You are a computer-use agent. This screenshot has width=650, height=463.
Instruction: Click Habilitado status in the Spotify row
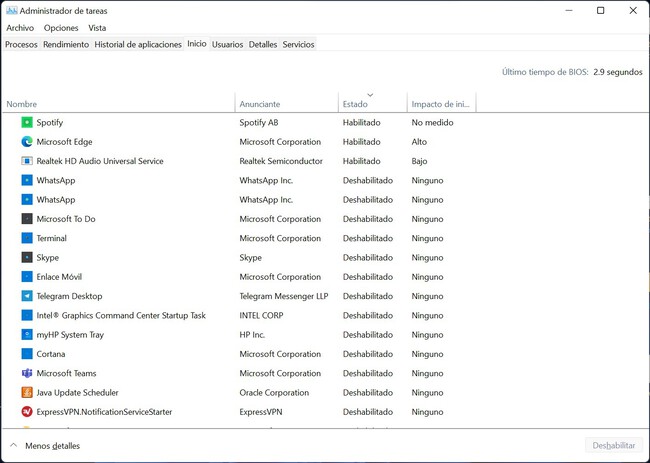click(361, 122)
